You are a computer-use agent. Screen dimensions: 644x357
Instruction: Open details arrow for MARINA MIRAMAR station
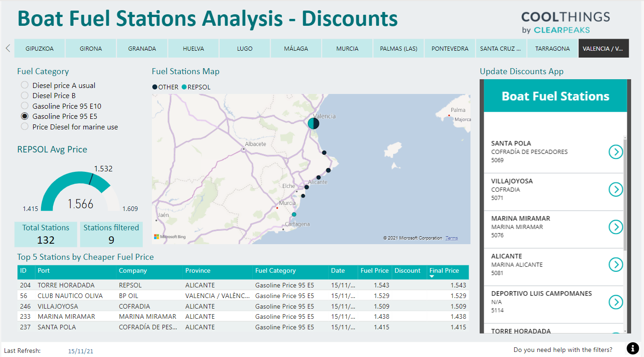click(x=615, y=227)
